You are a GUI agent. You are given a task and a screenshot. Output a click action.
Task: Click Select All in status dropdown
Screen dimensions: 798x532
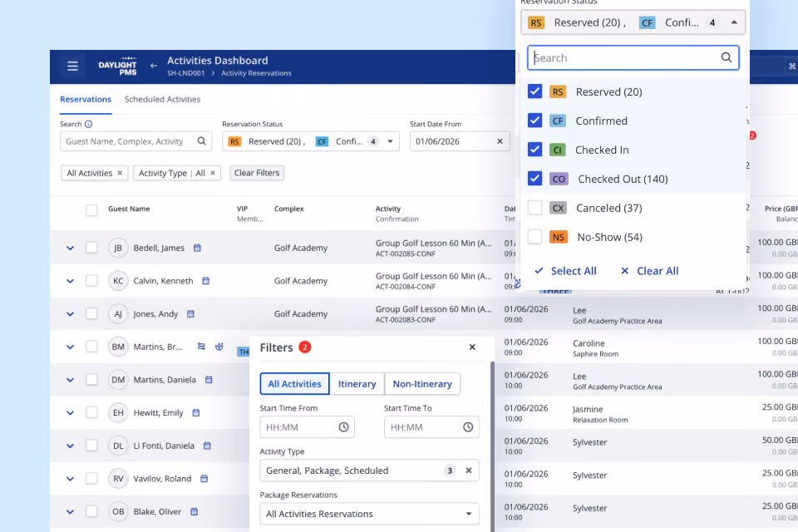tap(566, 271)
